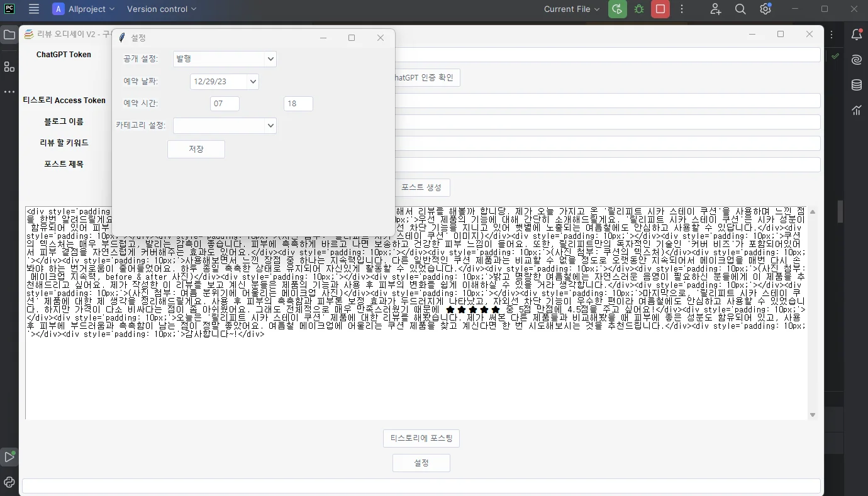Click the bottom status input field
The image size is (868, 496).
pos(421,486)
